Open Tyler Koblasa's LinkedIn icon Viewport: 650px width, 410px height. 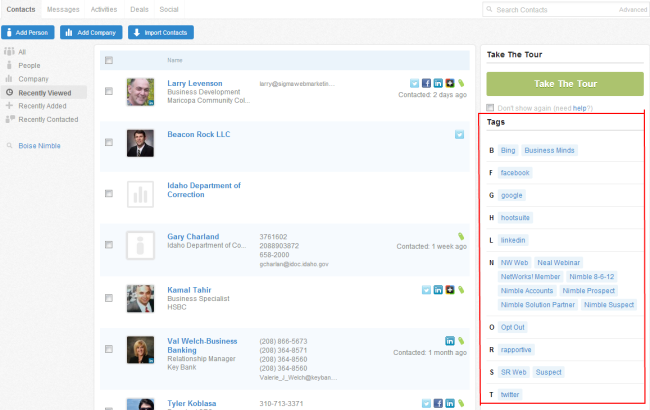[450, 403]
